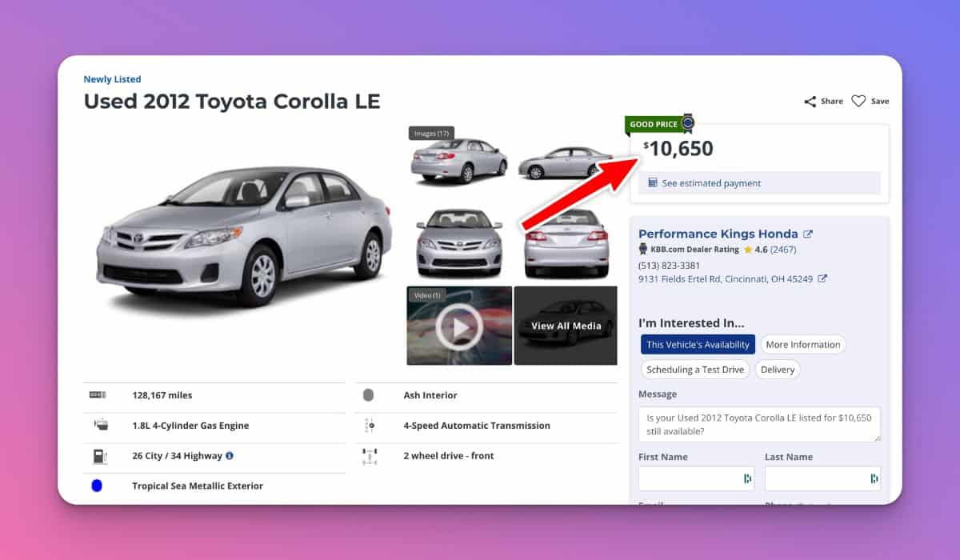Play the vehicle video
Viewport: 960px width, 560px height.
[459, 326]
